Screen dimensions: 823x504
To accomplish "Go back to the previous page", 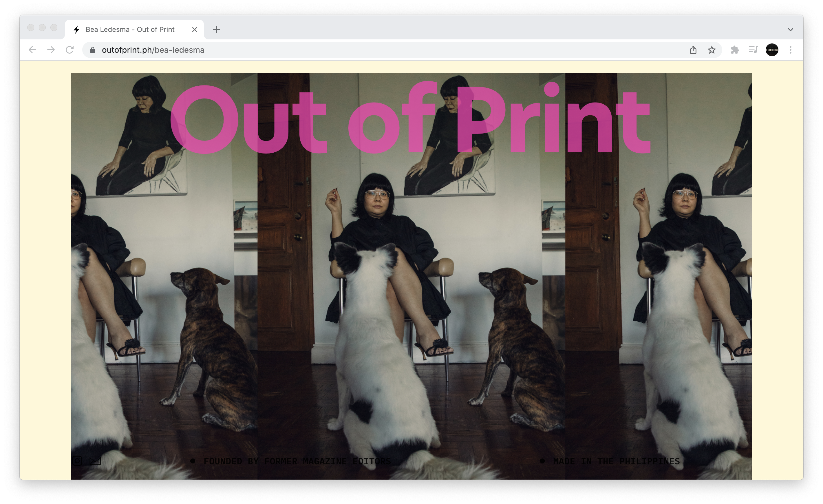I will coord(32,50).
